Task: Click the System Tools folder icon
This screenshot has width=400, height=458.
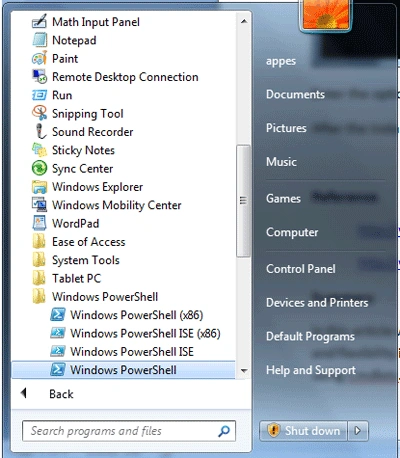Action: point(39,260)
